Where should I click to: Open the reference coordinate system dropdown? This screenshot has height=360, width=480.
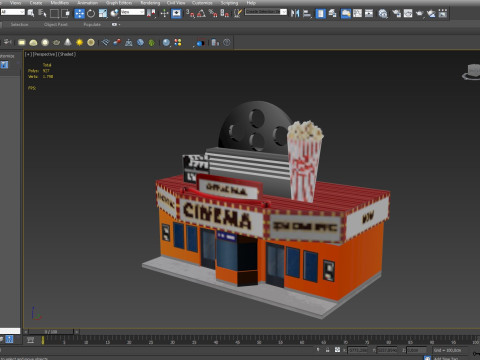pyautogui.click(x=132, y=12)
